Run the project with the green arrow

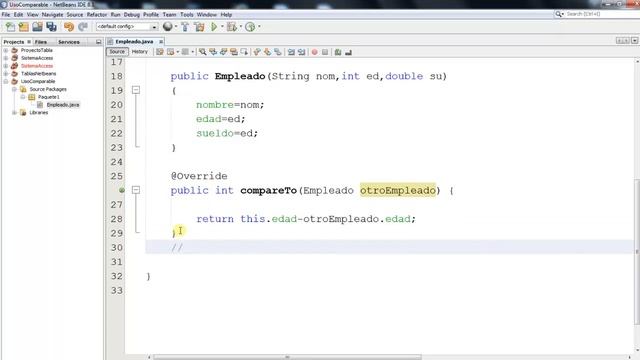[x=213, y=27]
